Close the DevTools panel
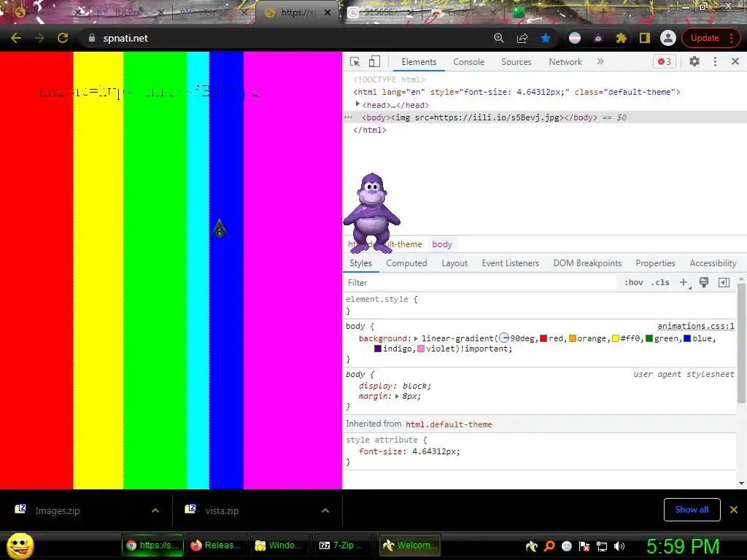 (x=735, y=61)
